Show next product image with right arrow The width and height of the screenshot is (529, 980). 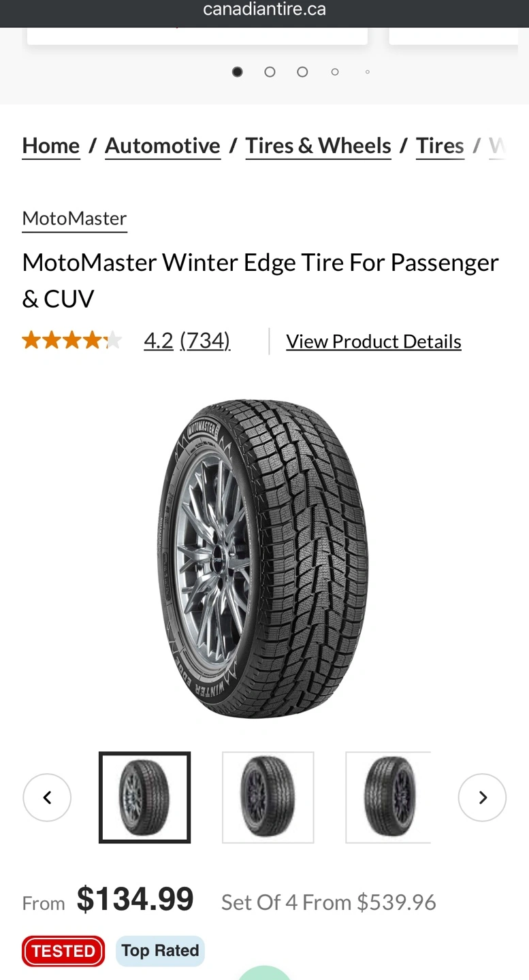[x=482, y=798]
